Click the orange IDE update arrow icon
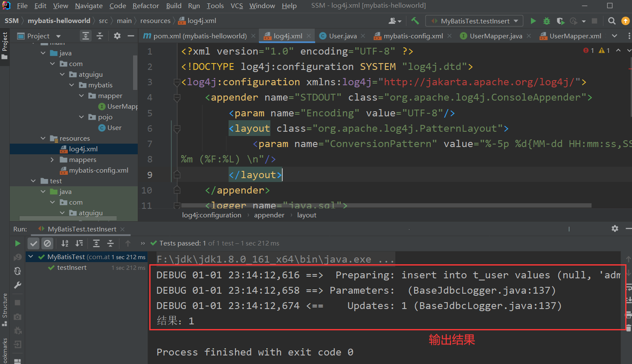 click(626, 20)
